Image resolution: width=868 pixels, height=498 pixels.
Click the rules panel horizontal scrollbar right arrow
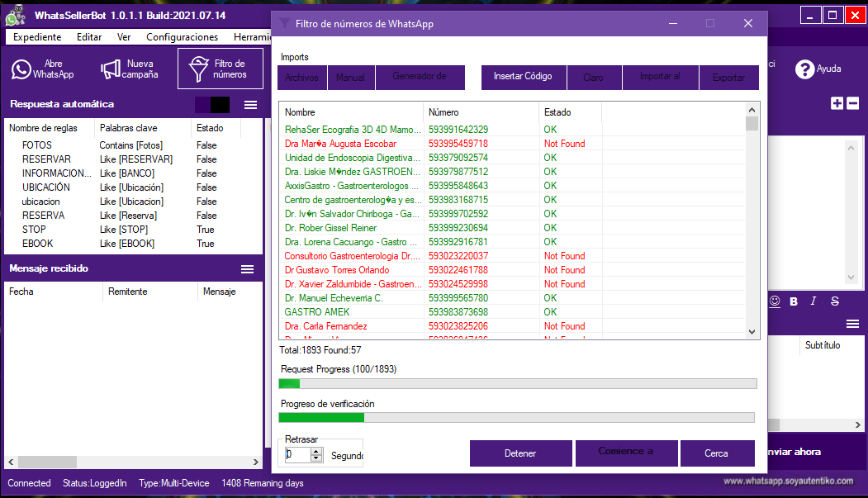pyautogui.click(x=256, y=462)
